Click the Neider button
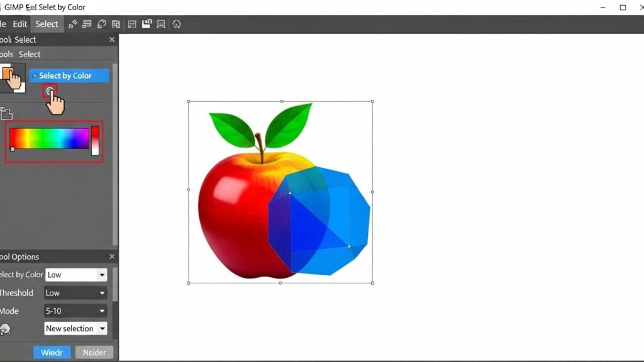Image resolution: width=644 pixels, height=362 pixels. [94, 352]
